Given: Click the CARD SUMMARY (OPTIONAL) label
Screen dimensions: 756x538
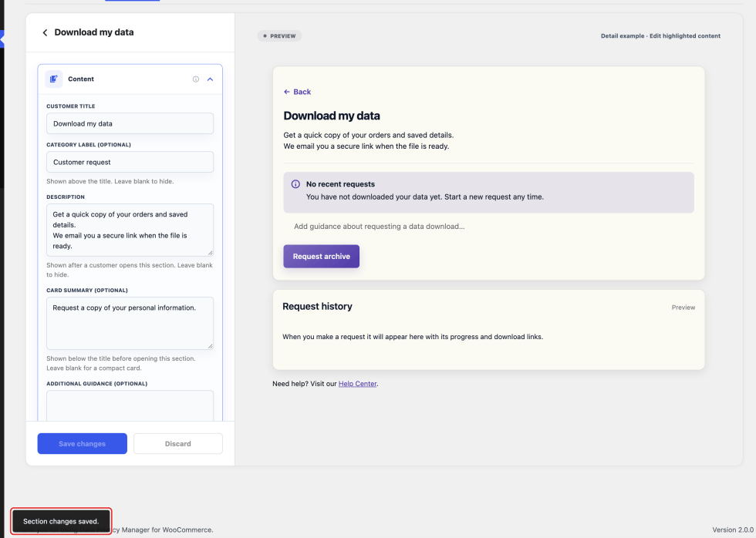Looking at the screenshot, I should point(87,291).
